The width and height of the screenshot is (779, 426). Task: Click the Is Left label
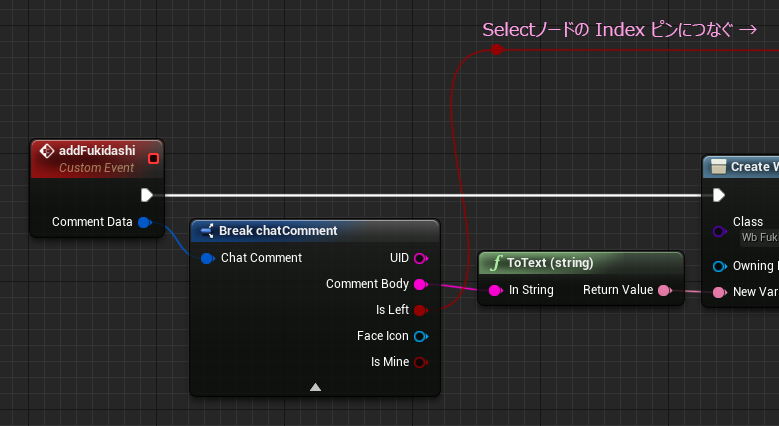pos(392,310)
